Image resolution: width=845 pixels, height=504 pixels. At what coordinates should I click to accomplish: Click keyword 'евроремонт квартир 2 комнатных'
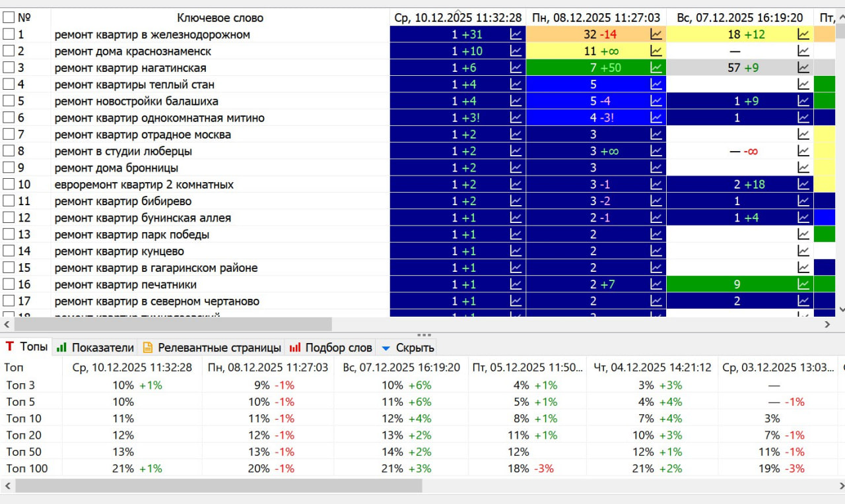click(x=144, y=185)
